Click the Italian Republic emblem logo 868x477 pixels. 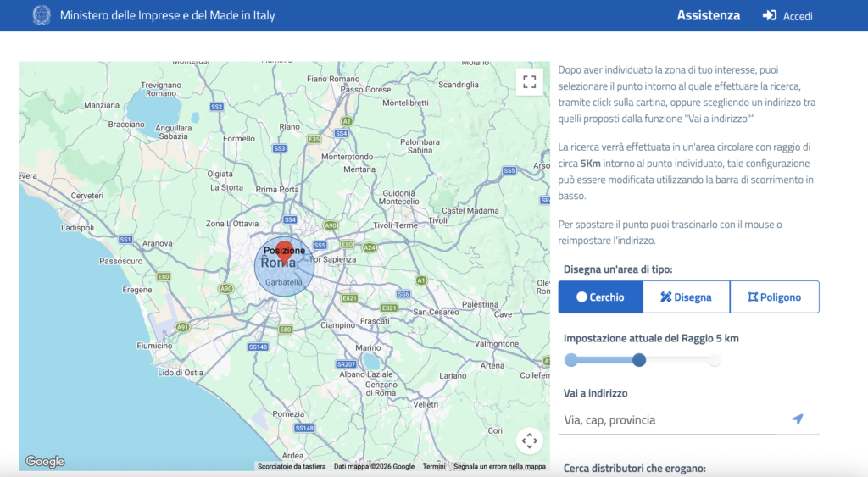pos(41,15)
